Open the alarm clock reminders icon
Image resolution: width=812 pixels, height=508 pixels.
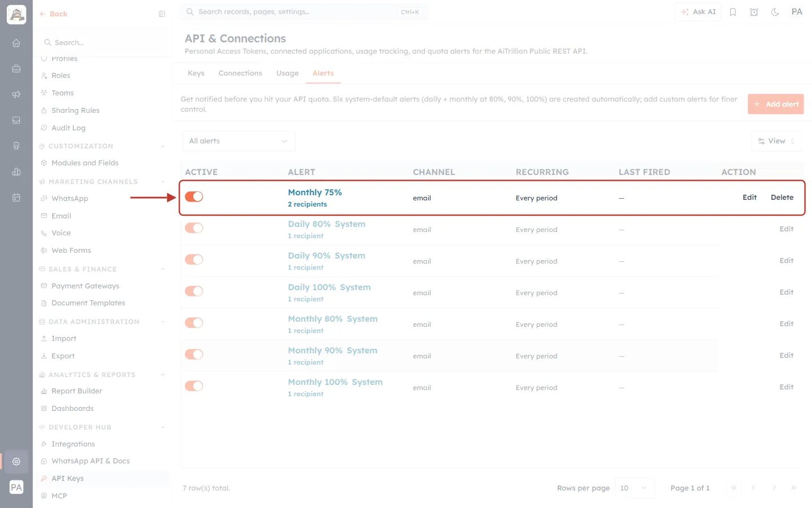coord(754,12)
